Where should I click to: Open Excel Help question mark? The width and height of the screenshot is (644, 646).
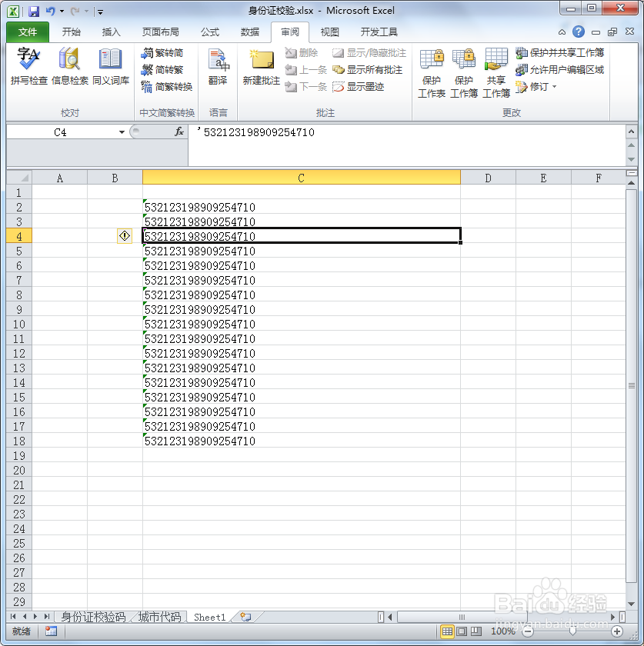point(579,32)
